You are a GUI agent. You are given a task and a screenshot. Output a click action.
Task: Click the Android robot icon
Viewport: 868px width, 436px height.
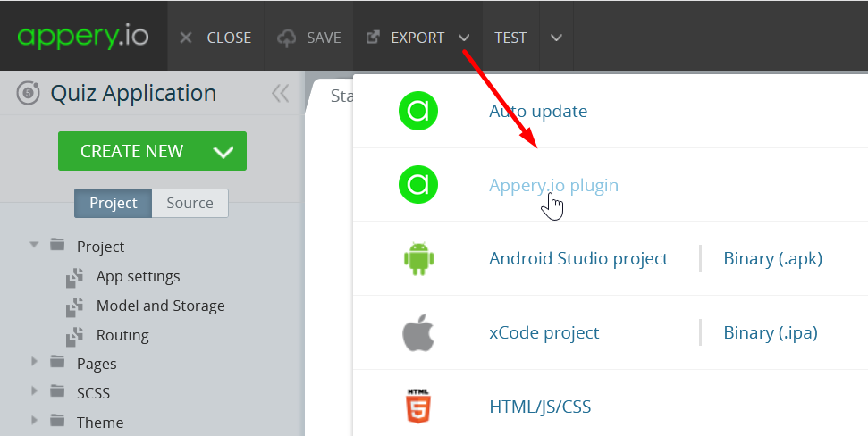click(x=418, y=258)
